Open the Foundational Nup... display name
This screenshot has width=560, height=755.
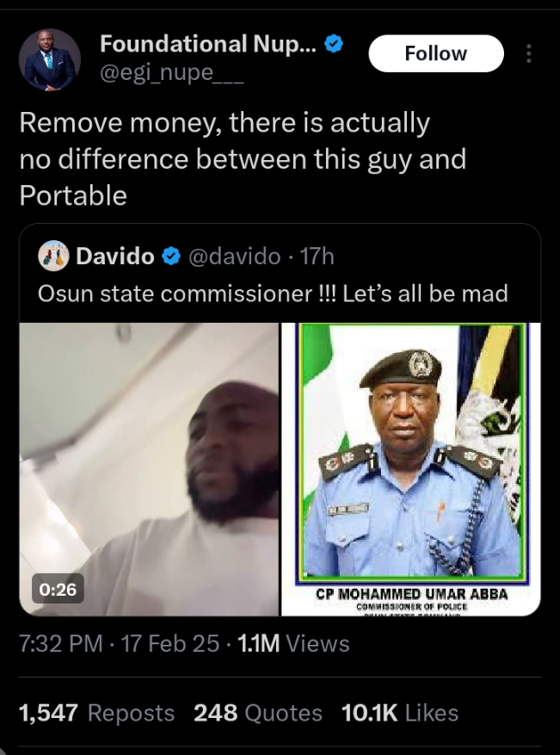coord(208,44)
